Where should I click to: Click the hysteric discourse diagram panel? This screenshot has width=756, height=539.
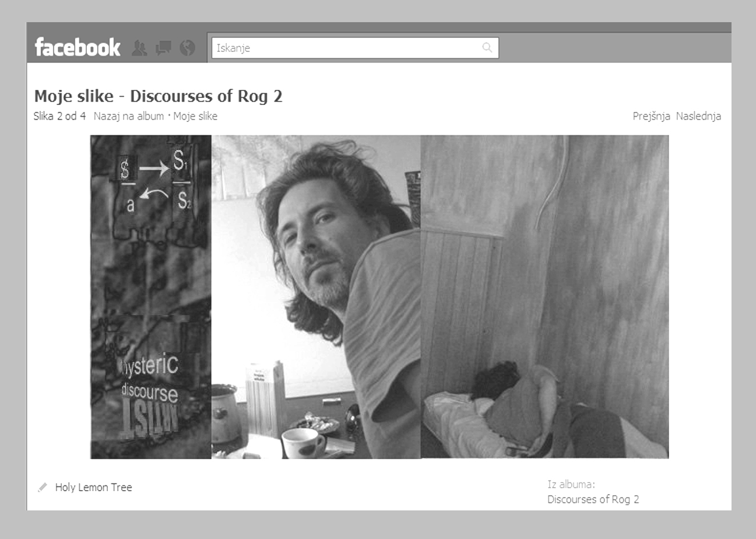click(151, 296)
